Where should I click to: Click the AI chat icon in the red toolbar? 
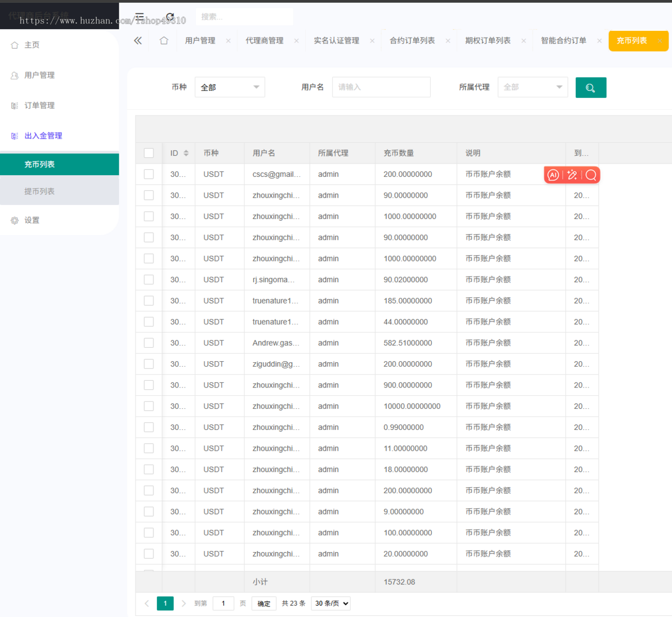(x=553, y=175)
